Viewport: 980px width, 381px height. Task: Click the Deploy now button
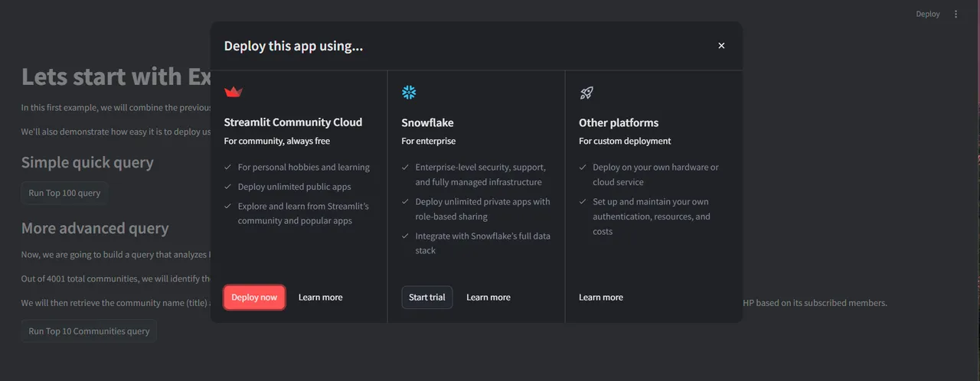click(x=254, y=298)
